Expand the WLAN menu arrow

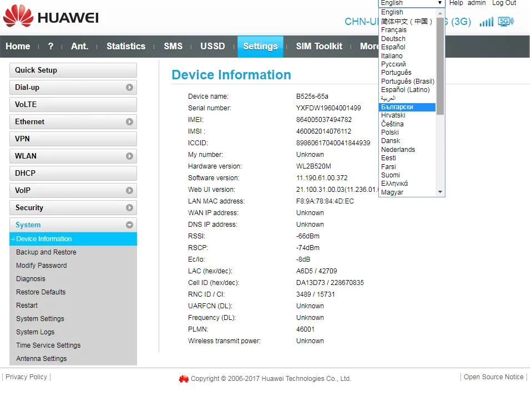(x=129, y=156)
